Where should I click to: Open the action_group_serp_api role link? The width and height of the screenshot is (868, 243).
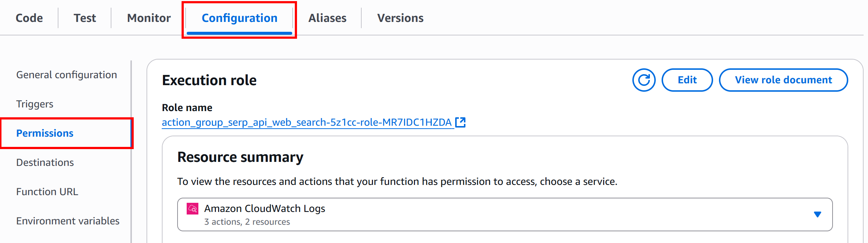[307, 122]
